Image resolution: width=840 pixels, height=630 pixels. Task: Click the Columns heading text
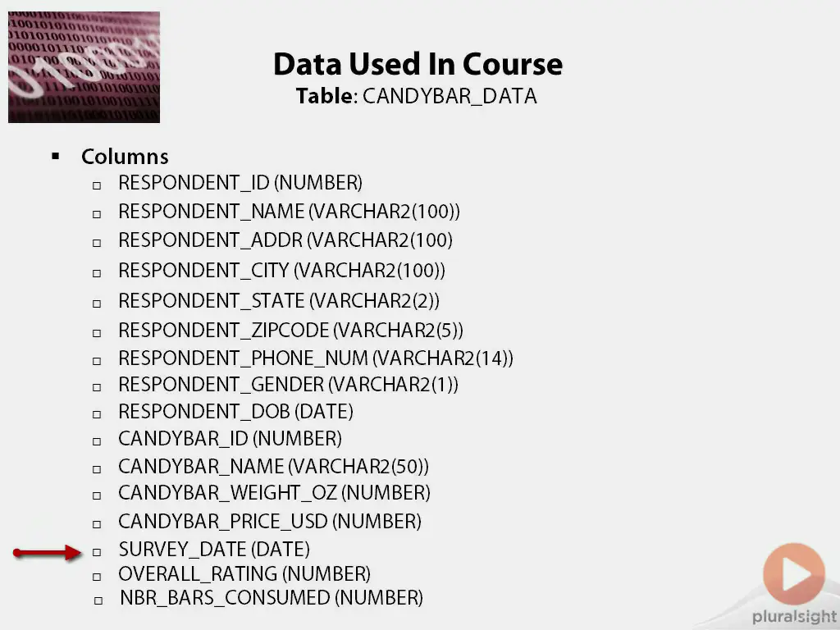125,157
